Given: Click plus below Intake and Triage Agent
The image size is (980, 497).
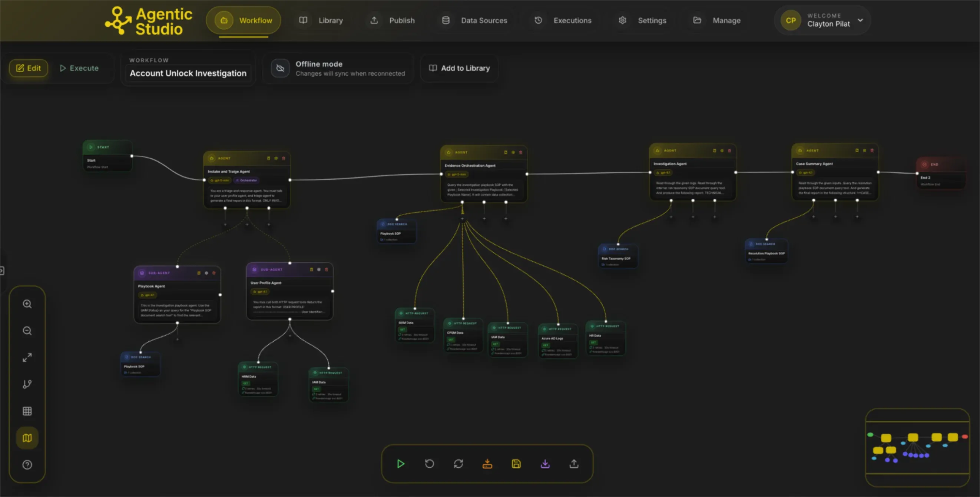Looking at the screenshot, I should (x=247, y=224).
